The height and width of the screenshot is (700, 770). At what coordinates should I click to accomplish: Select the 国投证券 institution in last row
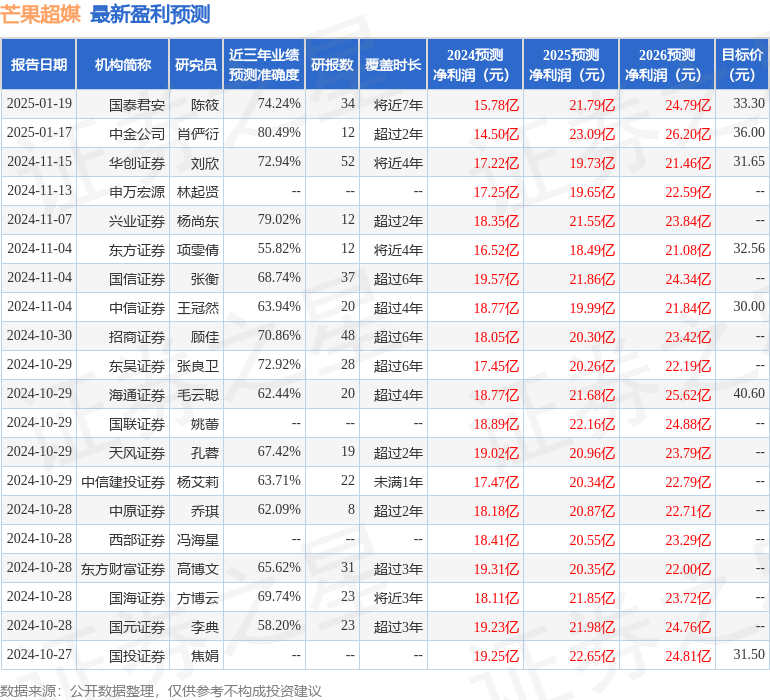point(137,655)
